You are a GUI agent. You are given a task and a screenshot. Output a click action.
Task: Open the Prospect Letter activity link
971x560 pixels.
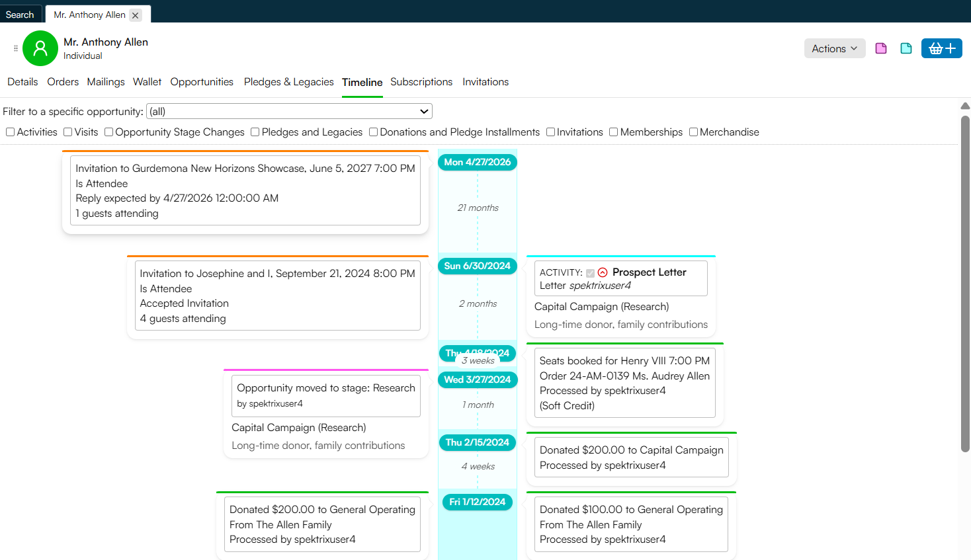click(x=650, y=272)
